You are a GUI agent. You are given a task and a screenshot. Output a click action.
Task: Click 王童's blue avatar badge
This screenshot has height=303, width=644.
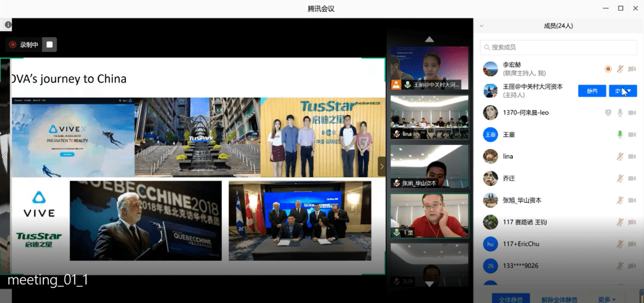pos(490,134)
